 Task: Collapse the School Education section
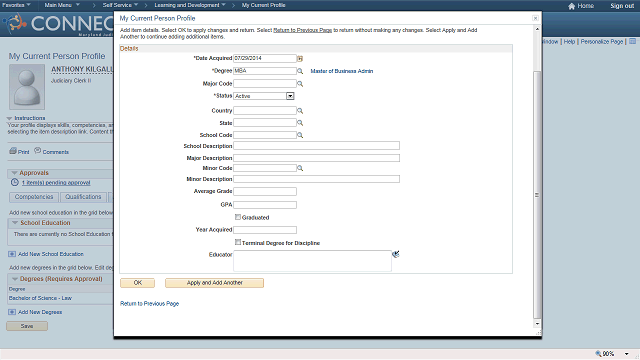point(15,223)
